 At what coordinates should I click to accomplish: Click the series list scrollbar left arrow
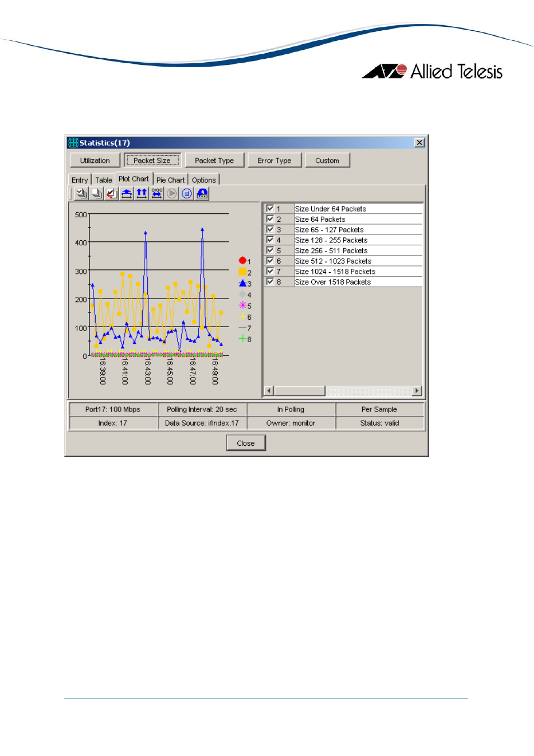[269, 391]
